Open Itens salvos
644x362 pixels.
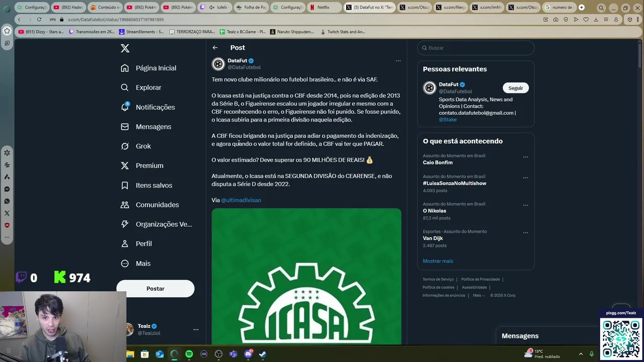coord(146,185)
